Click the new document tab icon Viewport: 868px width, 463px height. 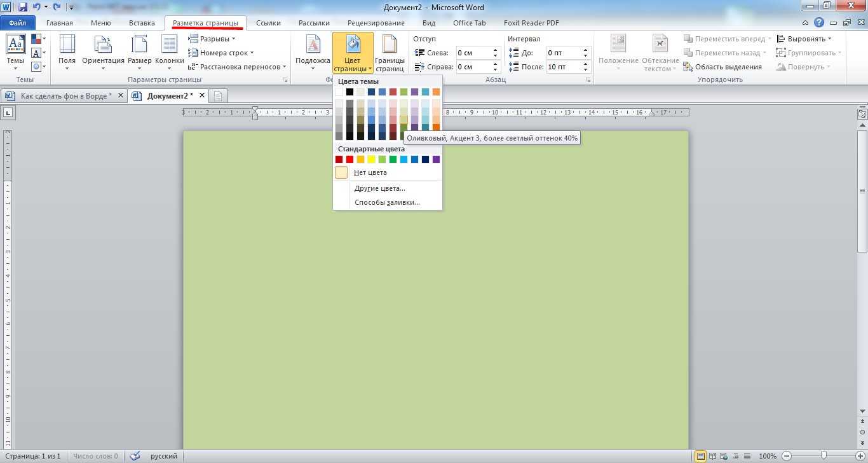click(x=218, y=96)
